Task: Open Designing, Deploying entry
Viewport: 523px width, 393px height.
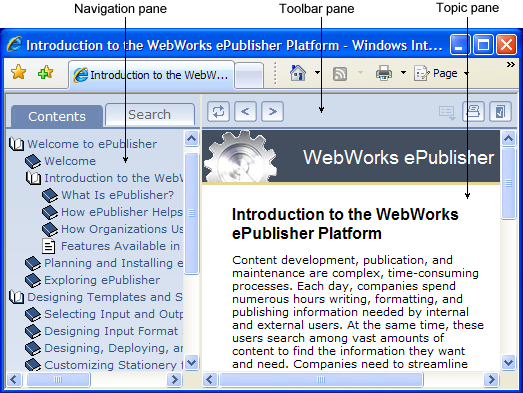Action: pos(114,348)
